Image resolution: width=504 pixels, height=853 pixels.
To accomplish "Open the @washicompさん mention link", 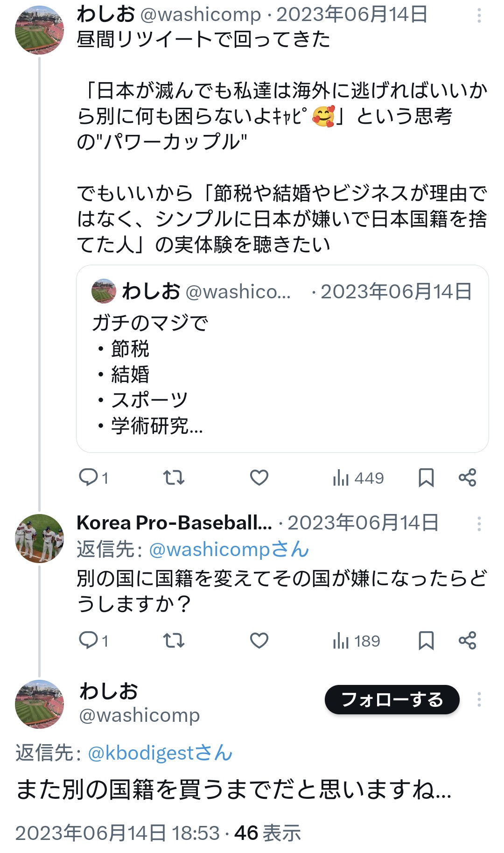I will [x=229, y=550].
